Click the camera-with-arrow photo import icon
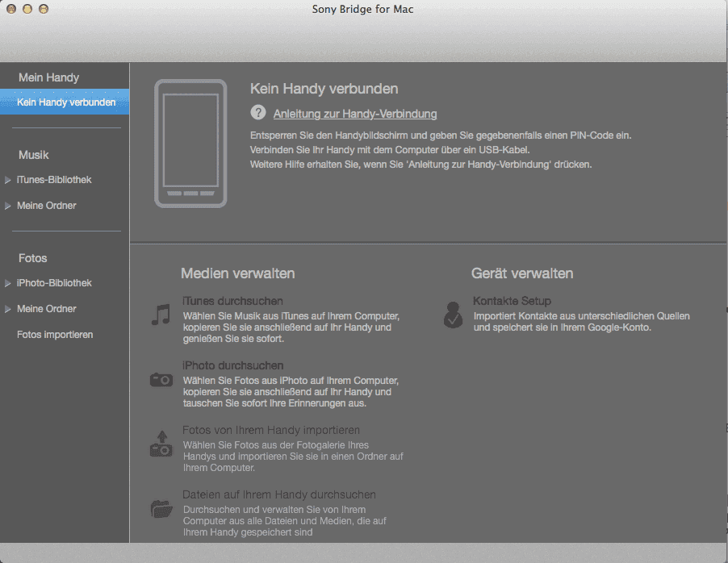Image resolution: width=728 pixels, height=563 pixels. [x=161, y=444]
